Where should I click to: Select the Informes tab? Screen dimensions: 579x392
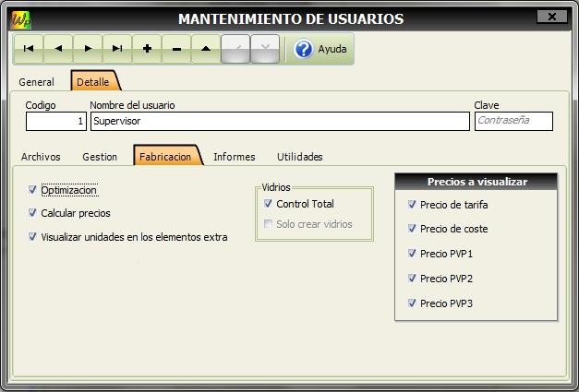click(x=234, y=157)
